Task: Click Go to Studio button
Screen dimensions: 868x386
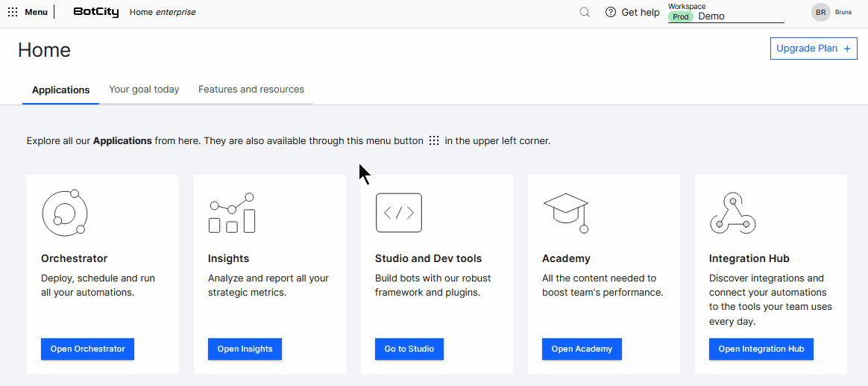Action: [409, 349]
